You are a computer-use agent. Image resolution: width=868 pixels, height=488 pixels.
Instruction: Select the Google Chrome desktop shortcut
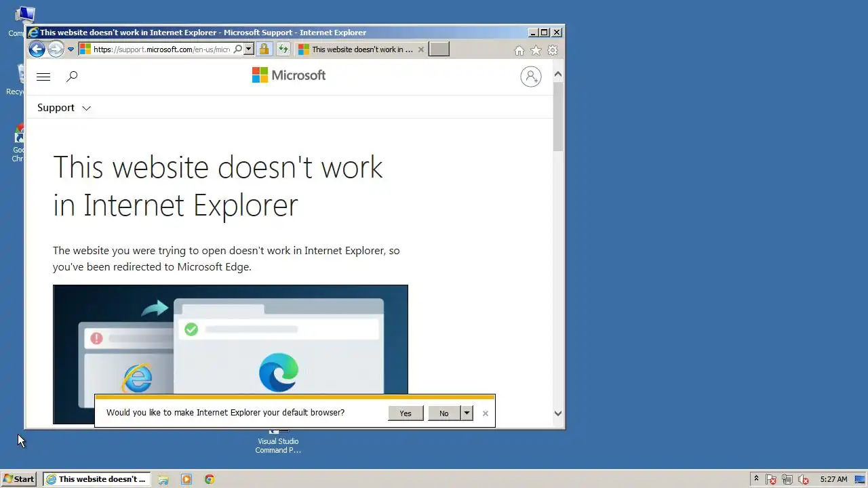(x=18, y=144)
